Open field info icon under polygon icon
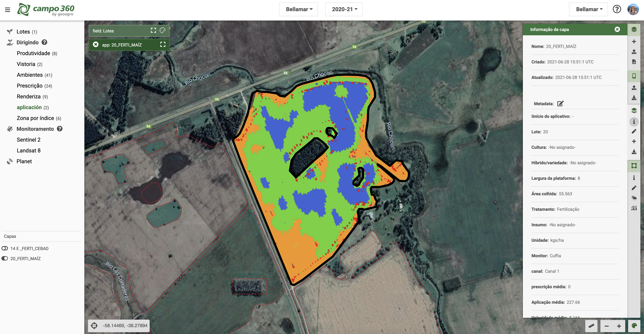Viewport: 644px width, 334px height. pyautogui.click(x=634, y=178)
